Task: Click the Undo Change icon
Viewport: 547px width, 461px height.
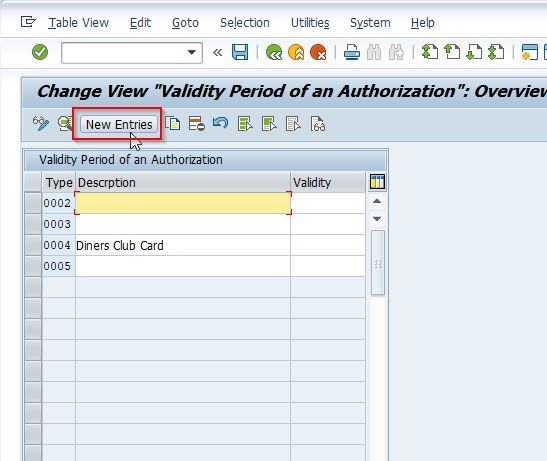Action: [x=220, y=123]
